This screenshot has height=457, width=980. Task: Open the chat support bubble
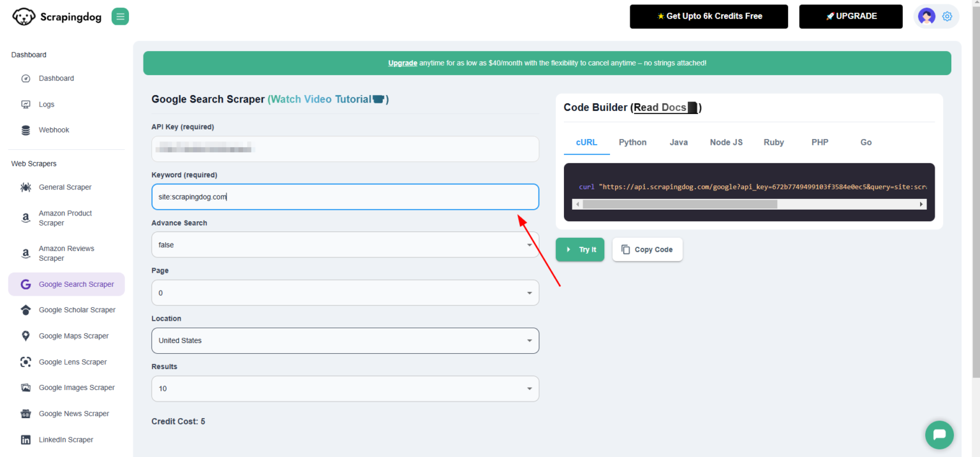click(939, 435)
